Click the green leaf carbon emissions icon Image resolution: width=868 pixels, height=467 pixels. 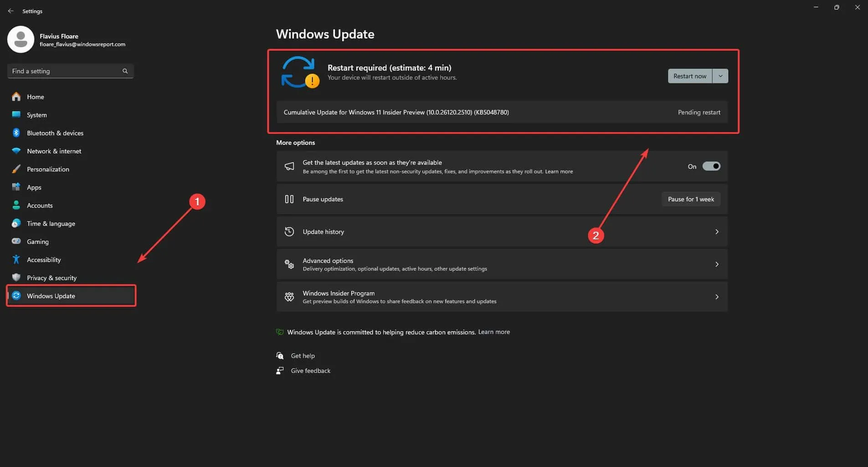click(x=280, y=332)
